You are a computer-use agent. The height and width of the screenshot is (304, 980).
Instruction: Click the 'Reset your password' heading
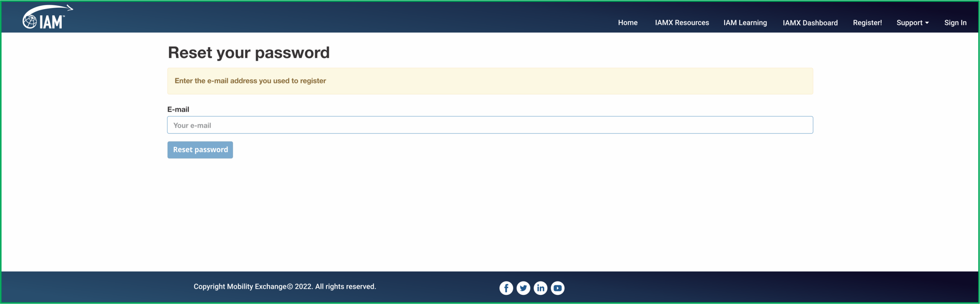[x=249, y=53]
